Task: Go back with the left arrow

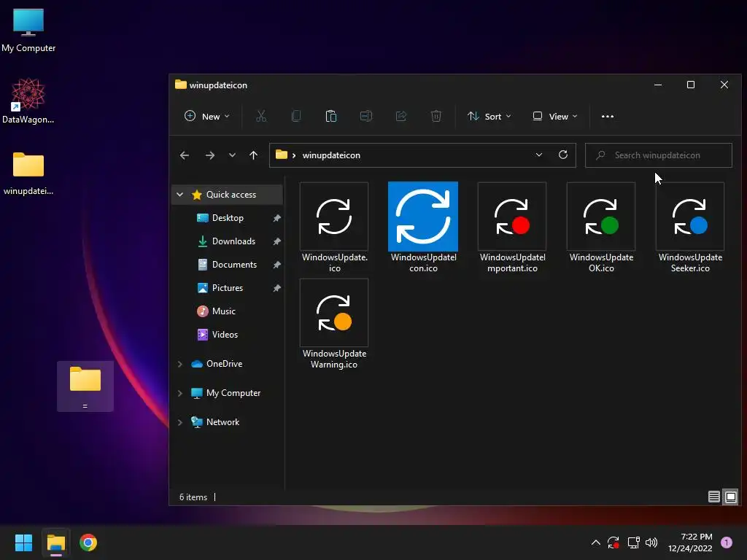Action: (185, 155)
